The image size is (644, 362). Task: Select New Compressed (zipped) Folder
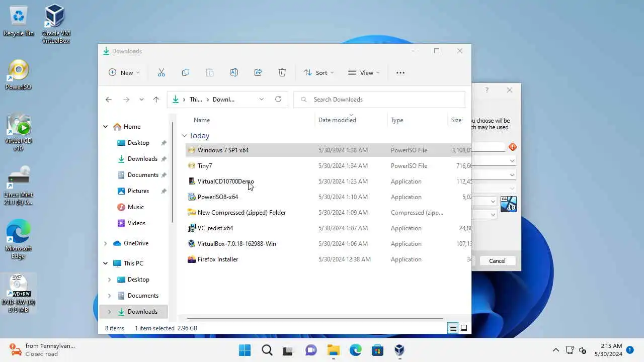pyautogui.click(x=328, y=213)
